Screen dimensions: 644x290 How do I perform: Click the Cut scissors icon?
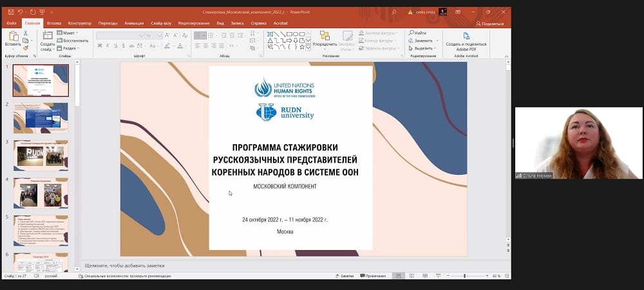[x=25, y=33]
